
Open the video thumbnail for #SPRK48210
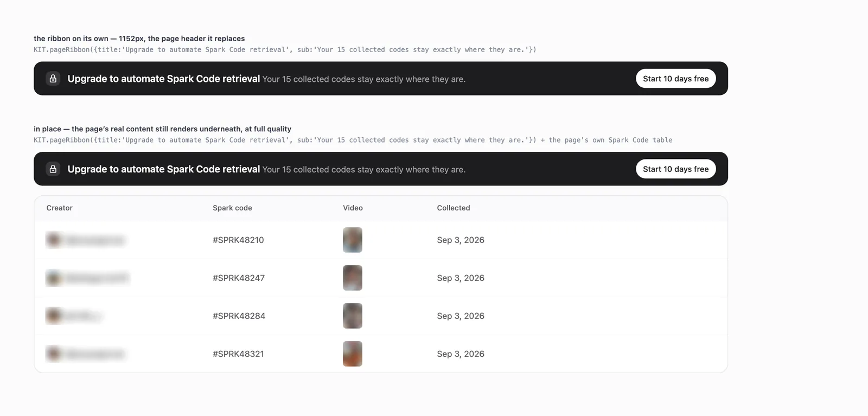(x=353, y=240)
